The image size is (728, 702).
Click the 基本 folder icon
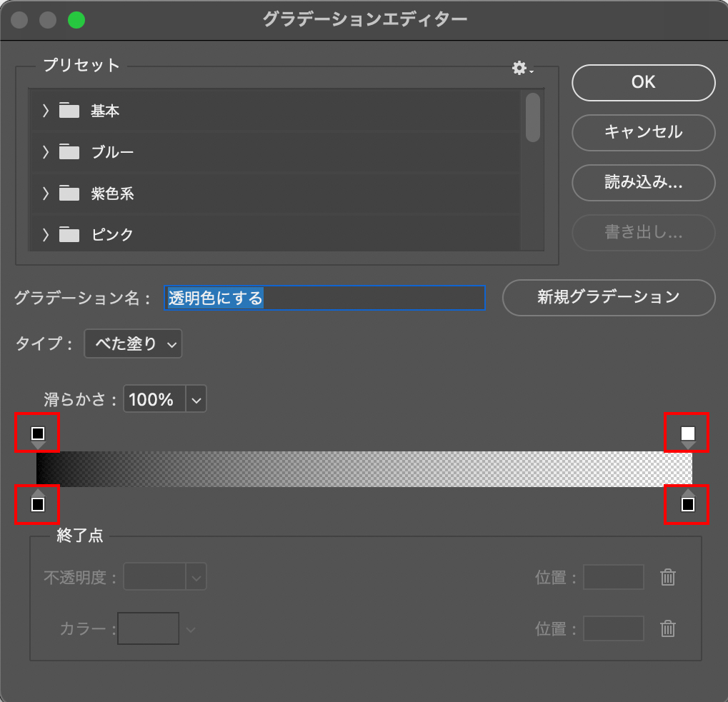point(69,111)
